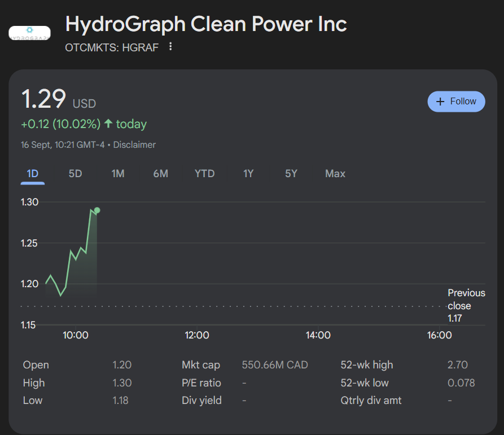Image resolution: width=504 pixels, height=435 pixels.
Task: Click the Open value 1.20
Action: [122, 365]
